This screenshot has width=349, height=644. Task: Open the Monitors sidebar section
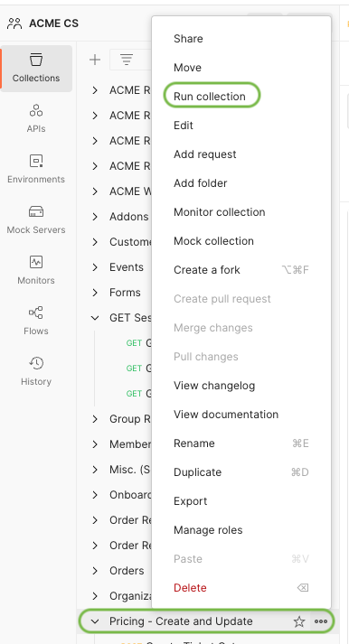[36, 270]
